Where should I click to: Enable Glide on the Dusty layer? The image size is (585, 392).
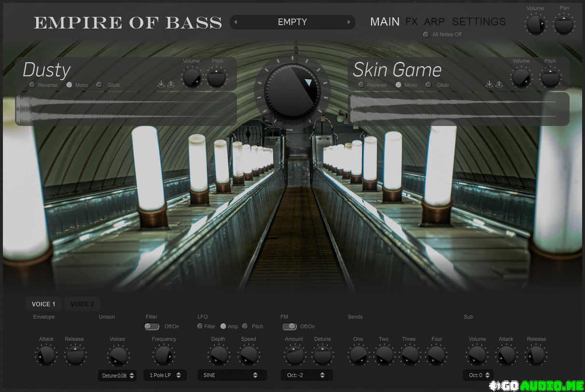click(99, 85)
